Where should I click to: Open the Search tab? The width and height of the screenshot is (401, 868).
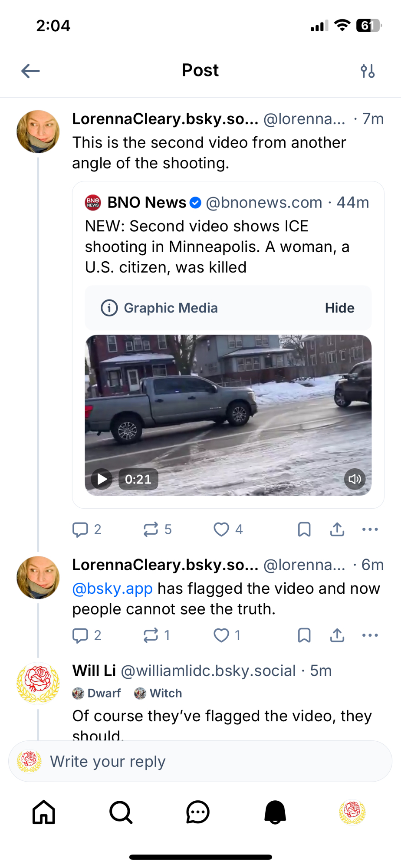(x=121, y=812)
